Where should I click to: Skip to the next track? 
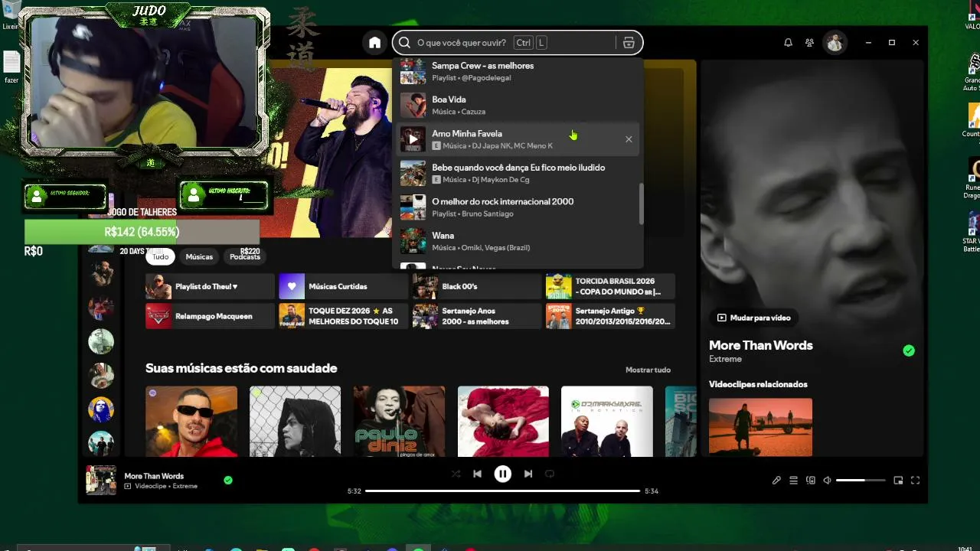click(528, 474)
